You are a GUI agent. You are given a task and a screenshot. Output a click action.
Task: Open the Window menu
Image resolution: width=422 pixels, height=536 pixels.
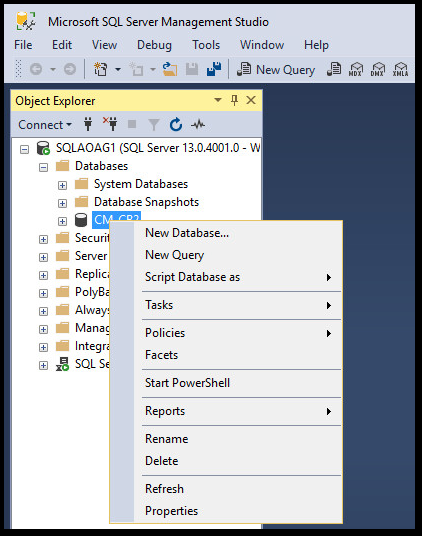pyautogui.click(x=262, y=45)
